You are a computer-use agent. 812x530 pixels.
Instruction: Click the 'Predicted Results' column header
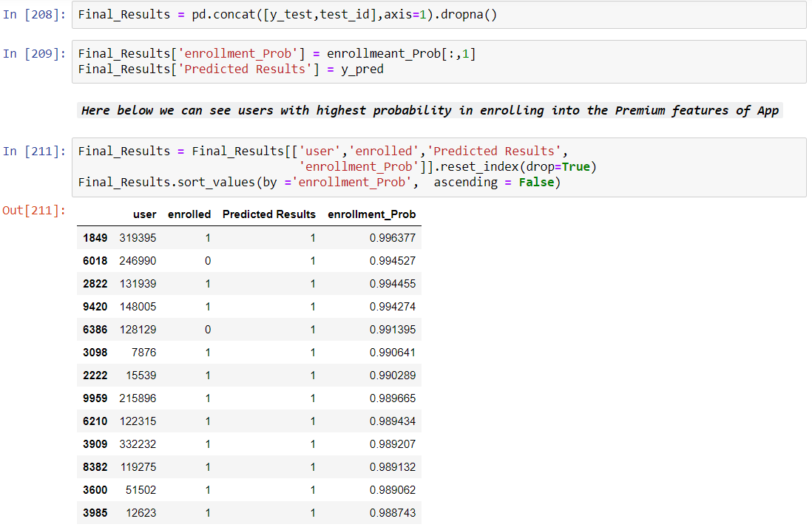tap(268, 214)
